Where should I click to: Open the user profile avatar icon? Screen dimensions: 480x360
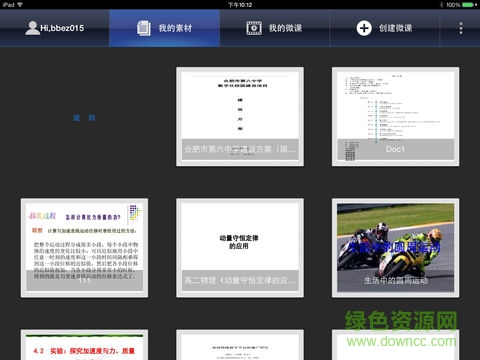coord(32,28)
